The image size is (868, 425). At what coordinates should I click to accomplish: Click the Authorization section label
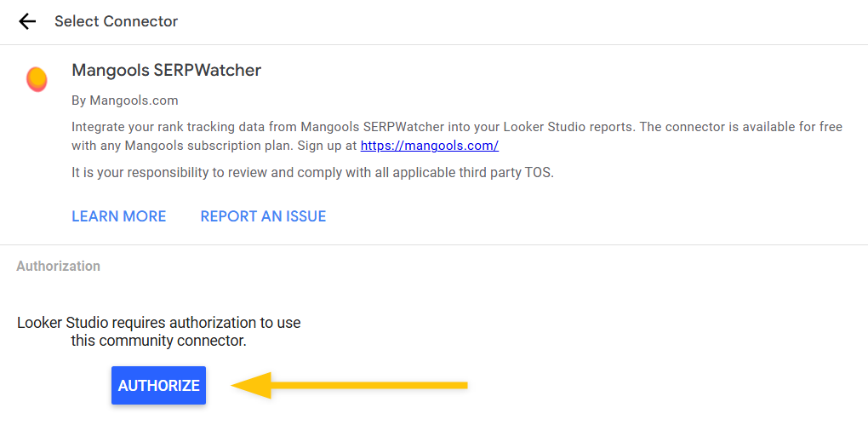click(58, 266)
